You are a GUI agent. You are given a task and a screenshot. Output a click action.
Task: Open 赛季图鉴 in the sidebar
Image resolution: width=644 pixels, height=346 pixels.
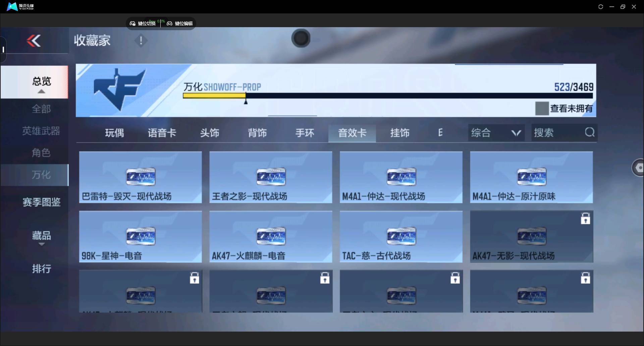[x=41, y=202]
